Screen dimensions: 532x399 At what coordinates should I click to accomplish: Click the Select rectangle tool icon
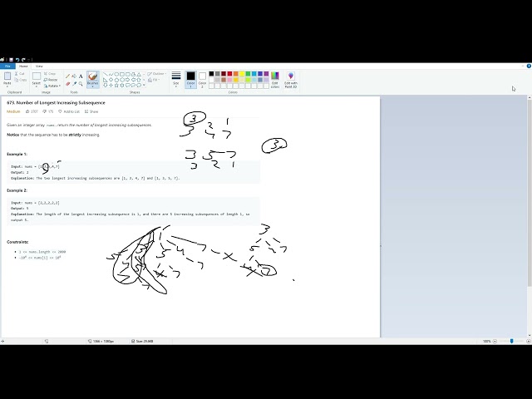tap(37, 76)
